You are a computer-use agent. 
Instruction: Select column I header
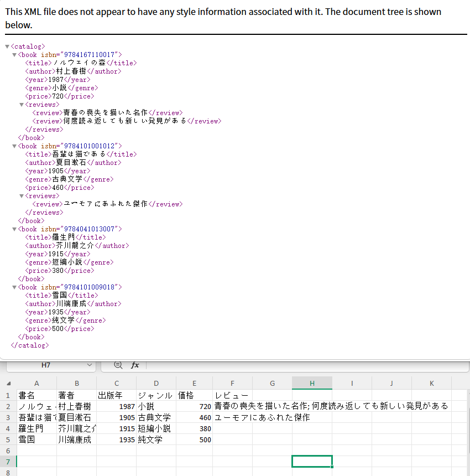tap(352, 384)
